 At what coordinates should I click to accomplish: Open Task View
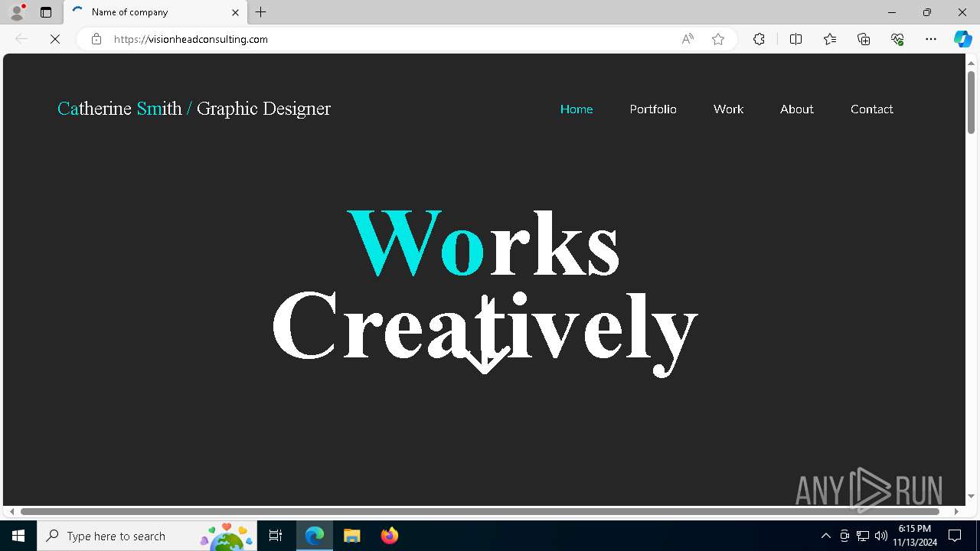tap(276, 536)
